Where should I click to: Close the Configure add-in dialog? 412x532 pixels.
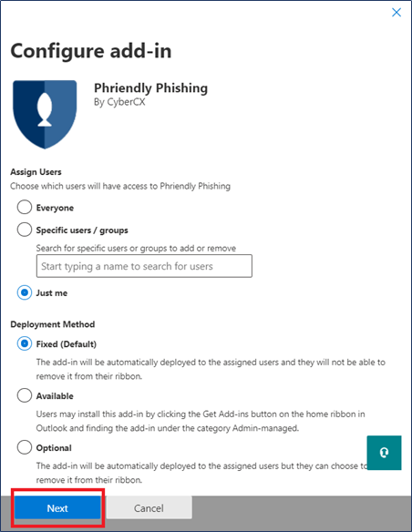(x=397, y=13)
